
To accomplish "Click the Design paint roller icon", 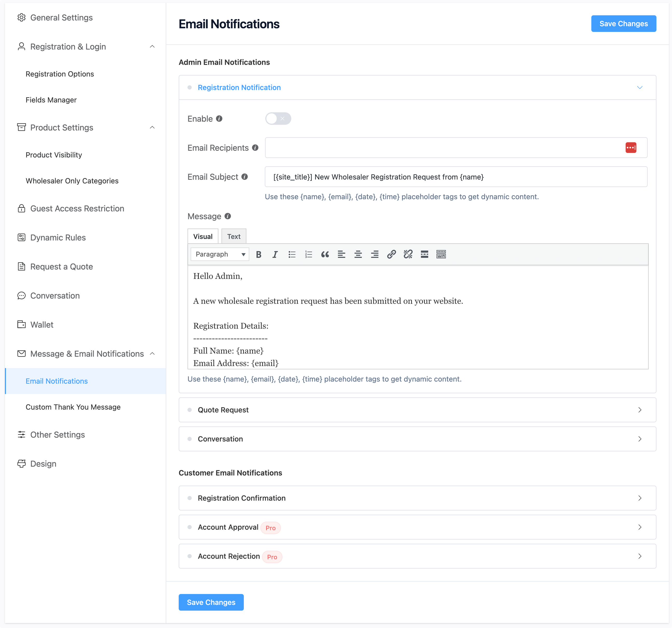I will 21,464.
